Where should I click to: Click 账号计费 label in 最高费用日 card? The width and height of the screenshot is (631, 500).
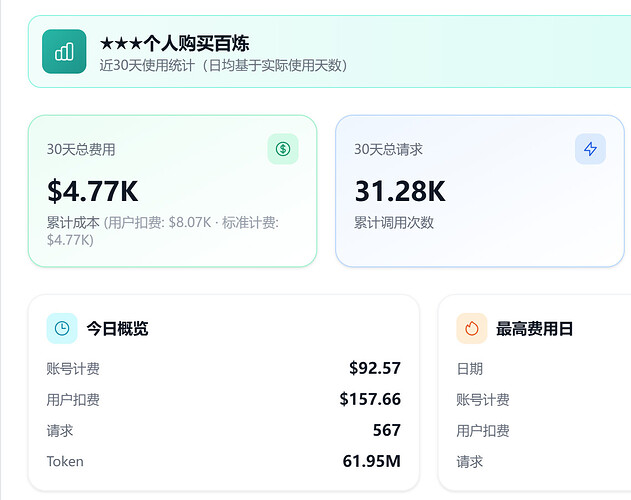point(483,400)
